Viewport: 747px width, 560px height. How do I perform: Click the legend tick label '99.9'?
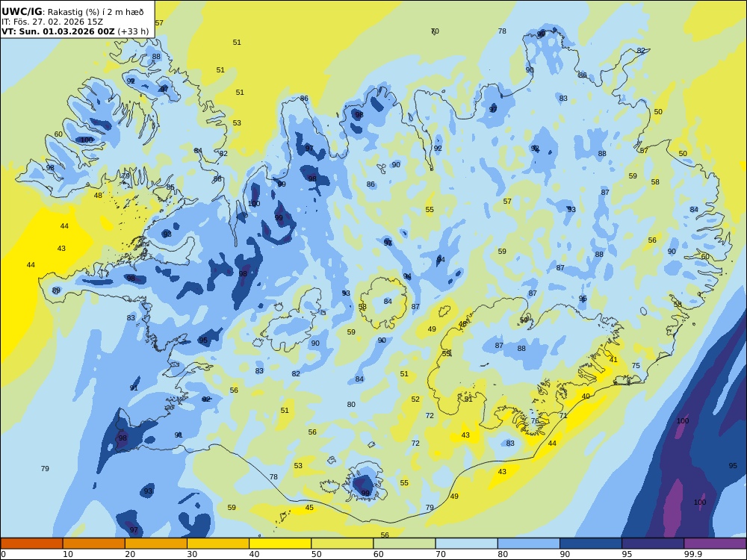tap(692, 554)
